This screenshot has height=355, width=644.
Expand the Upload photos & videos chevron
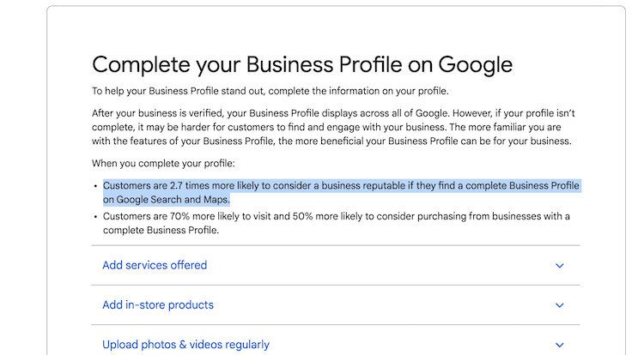coord(559,346)
